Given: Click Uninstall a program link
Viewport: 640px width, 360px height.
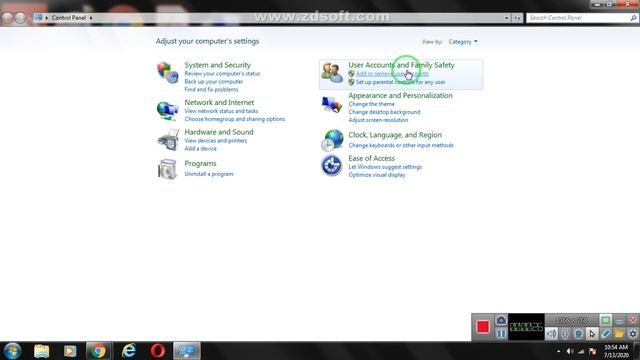Looking at the screenshot, I should point(209,174).
